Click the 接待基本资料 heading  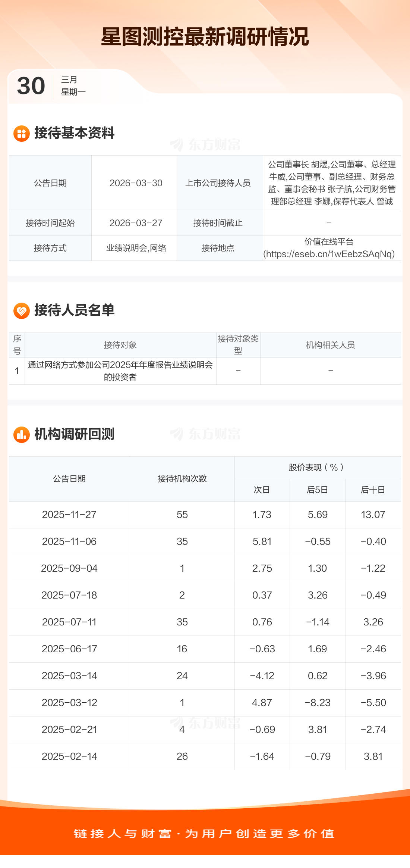pos(74,133)
